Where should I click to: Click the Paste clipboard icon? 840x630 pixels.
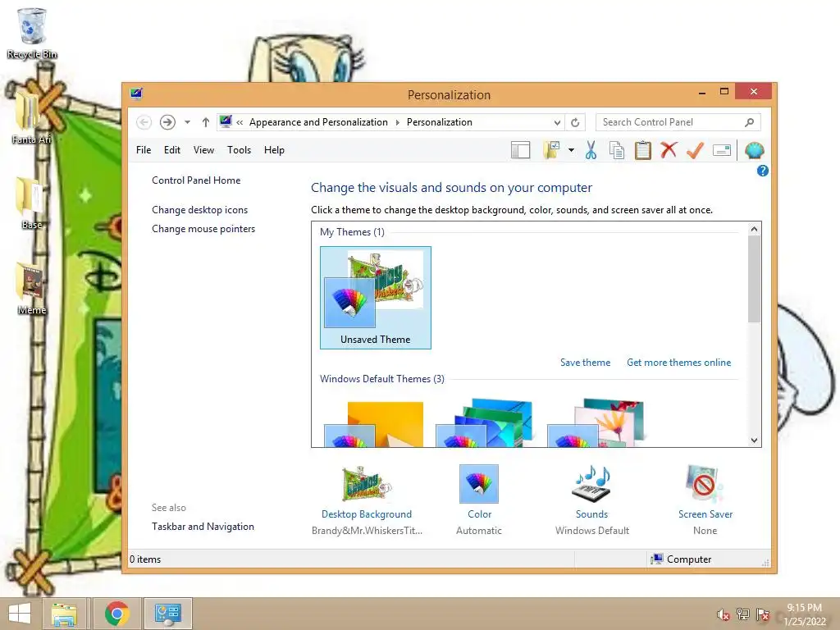click(x=643, y=151)
